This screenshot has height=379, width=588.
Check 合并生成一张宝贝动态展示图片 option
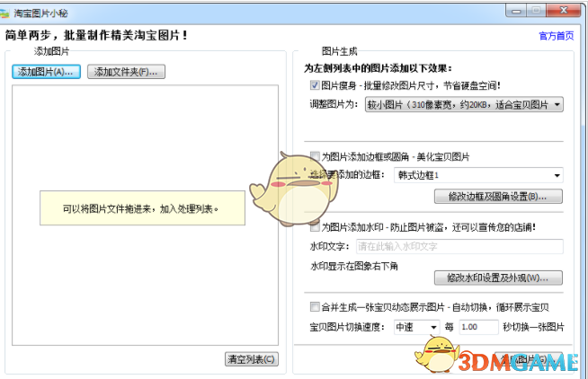pyautogui.click(x=316, y=307)
